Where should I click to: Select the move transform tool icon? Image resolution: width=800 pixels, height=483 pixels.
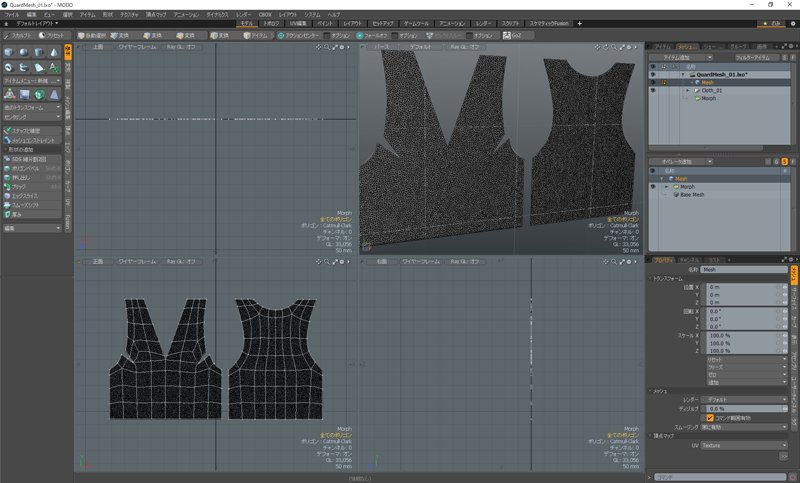pos(9,94)
